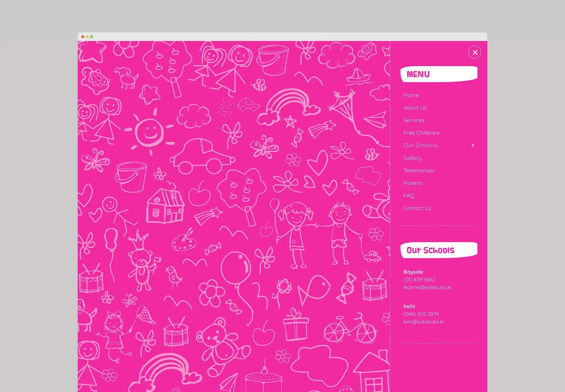Open the Free Childcare page
This screenshot has width=565, height=392.
pyautogui.click(x=421, y=133)
